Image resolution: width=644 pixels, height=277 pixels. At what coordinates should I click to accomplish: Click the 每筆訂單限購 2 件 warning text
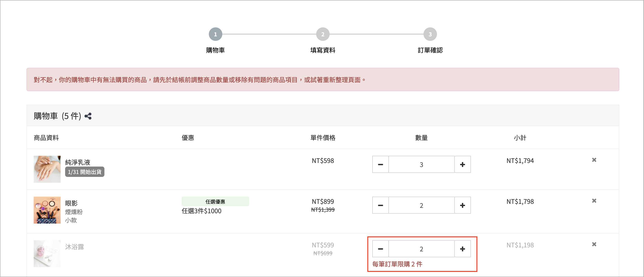pos(397,264)
